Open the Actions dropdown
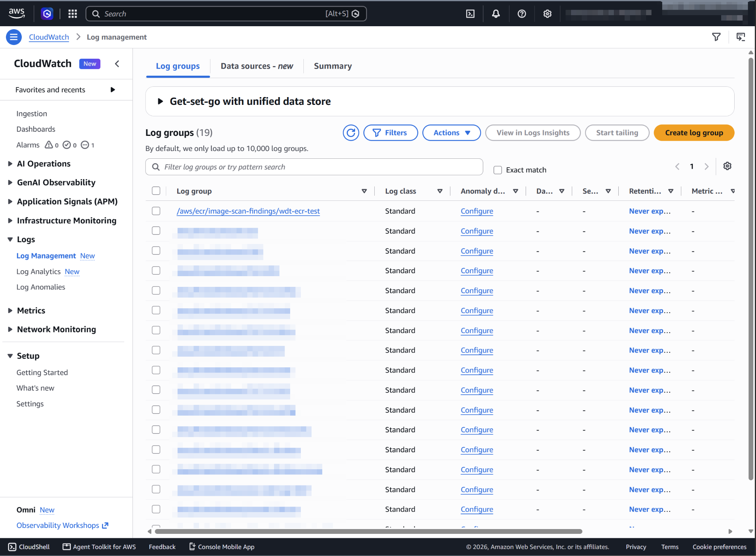Image resolution: width=756 pixels, height=556 pixels. point(451,133)
